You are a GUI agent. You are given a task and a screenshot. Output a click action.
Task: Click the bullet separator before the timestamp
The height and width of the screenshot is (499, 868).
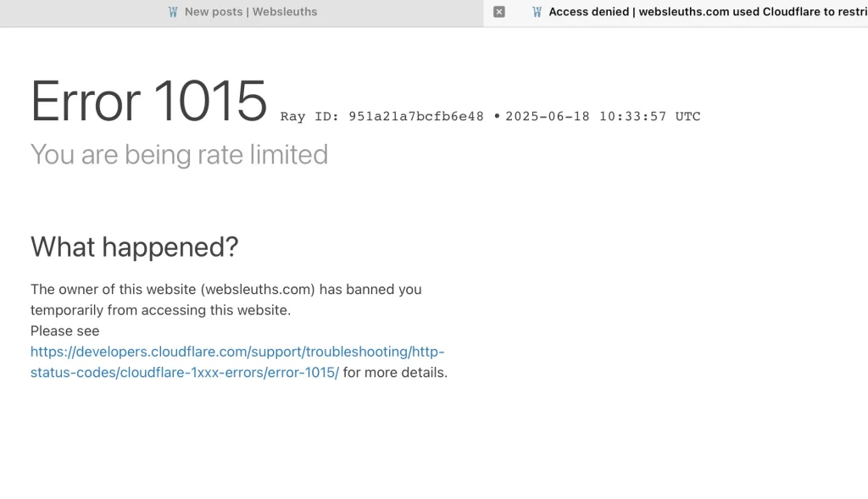click(x=497, y=117)
